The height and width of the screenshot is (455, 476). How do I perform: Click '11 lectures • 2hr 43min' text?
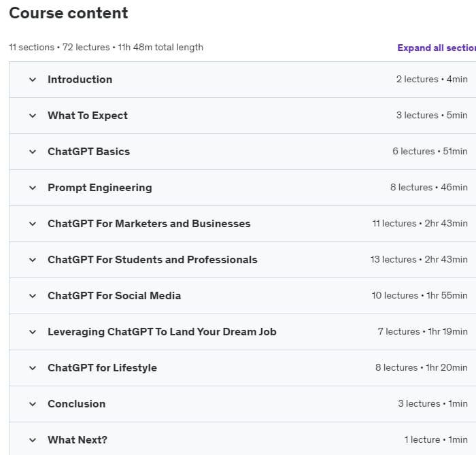(420, 223)
